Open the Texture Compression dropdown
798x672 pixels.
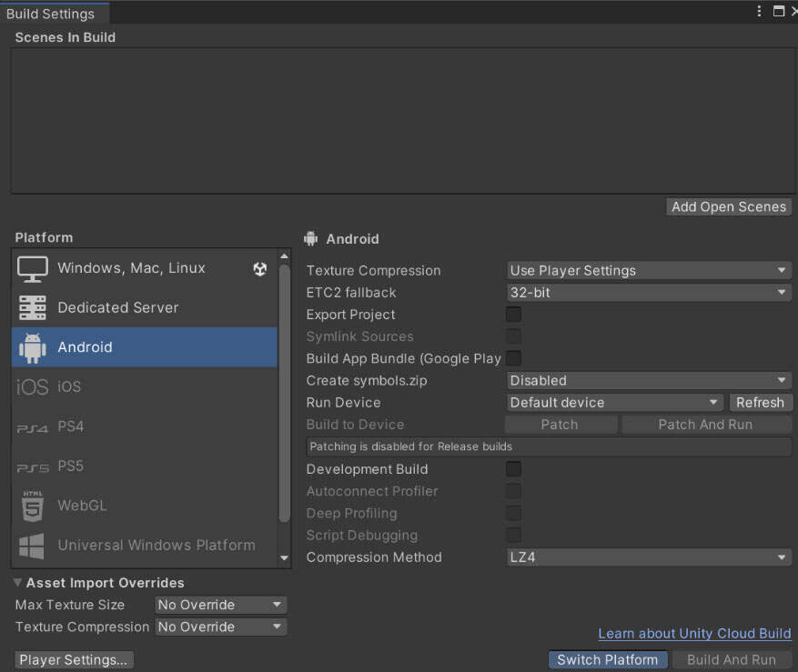pyautogui.click(x=649, y=271)
